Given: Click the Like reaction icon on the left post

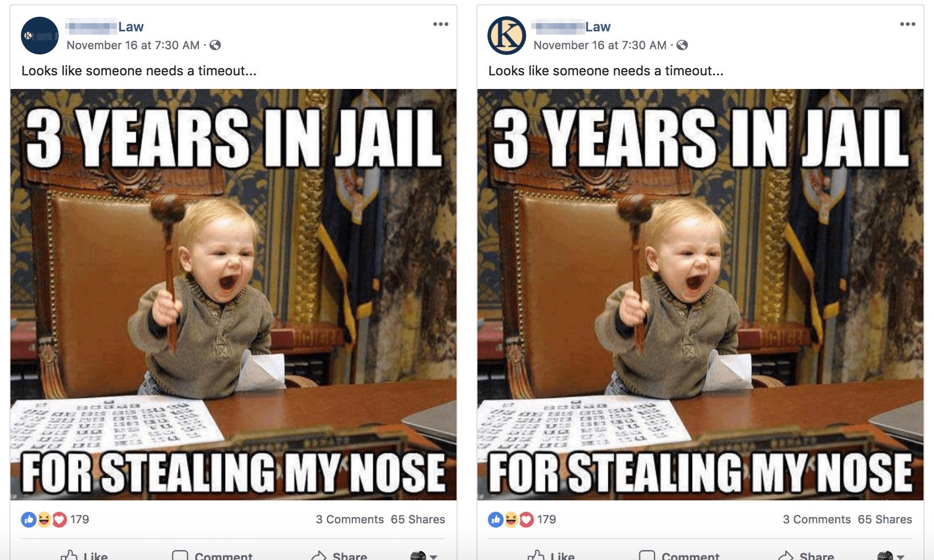Looking at the screenshot, I should [28, 519].
